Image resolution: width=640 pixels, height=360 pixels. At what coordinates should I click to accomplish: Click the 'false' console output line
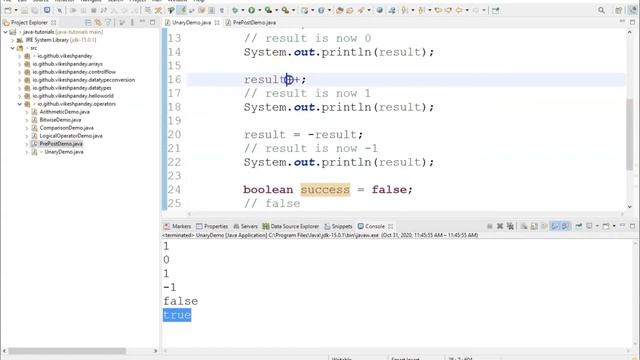(180, 301)
